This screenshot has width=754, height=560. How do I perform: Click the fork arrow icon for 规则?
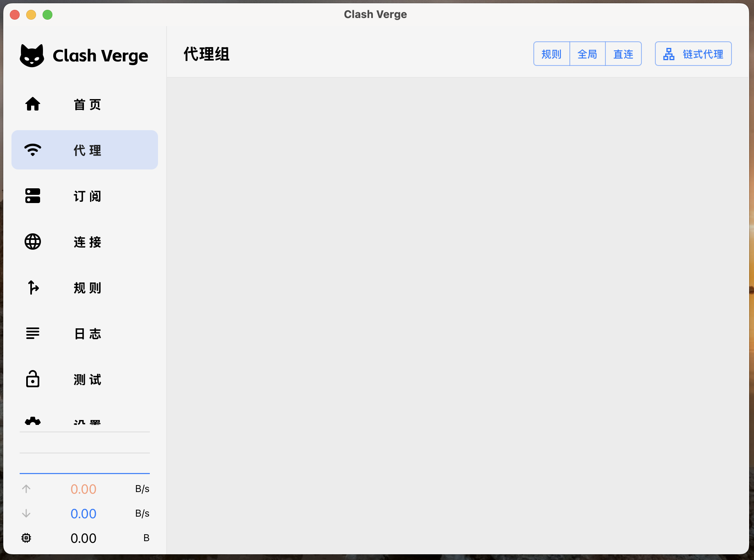click(x=33, y=287)
